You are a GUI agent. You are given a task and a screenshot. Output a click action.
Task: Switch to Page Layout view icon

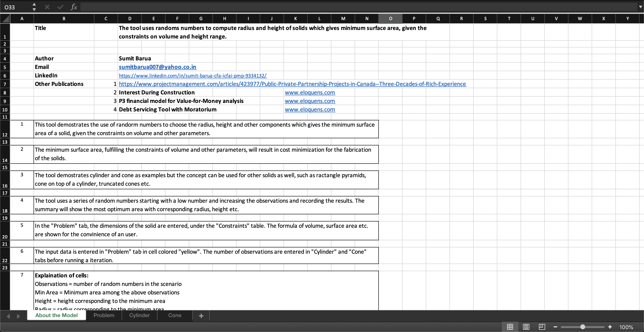pos(526,327)
